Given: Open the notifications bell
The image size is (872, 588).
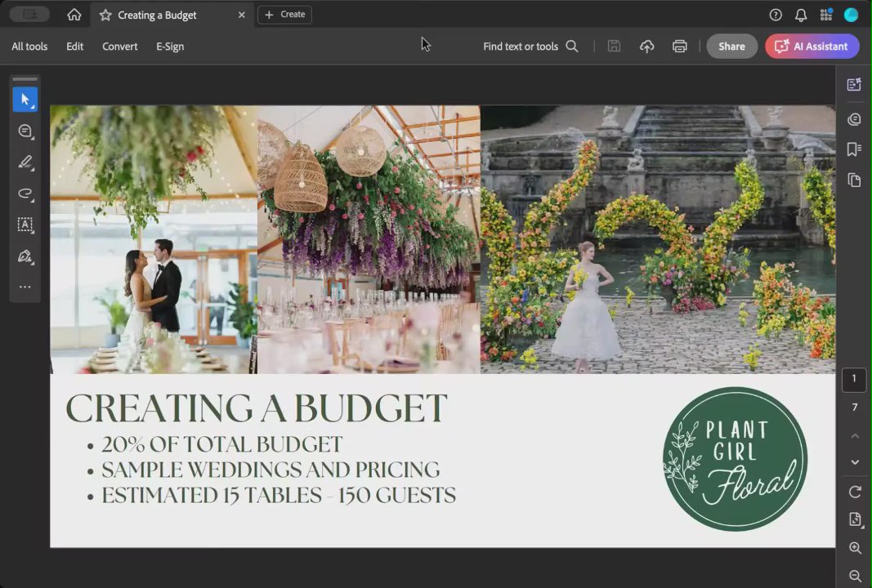Looking at the screenshot, I should (x=801, y=15).
